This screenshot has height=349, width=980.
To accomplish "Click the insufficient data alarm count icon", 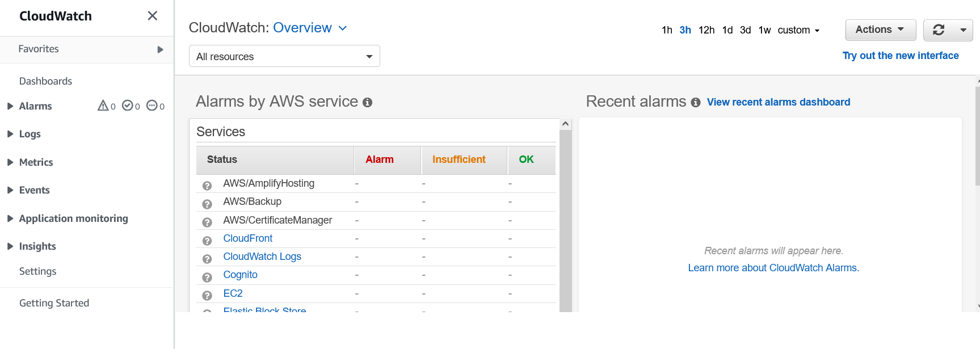I will click(x=152, y=106).
